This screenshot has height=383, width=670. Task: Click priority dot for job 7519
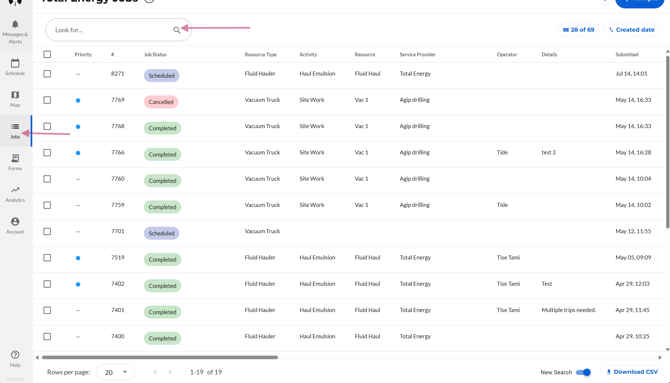coord(78,258)
